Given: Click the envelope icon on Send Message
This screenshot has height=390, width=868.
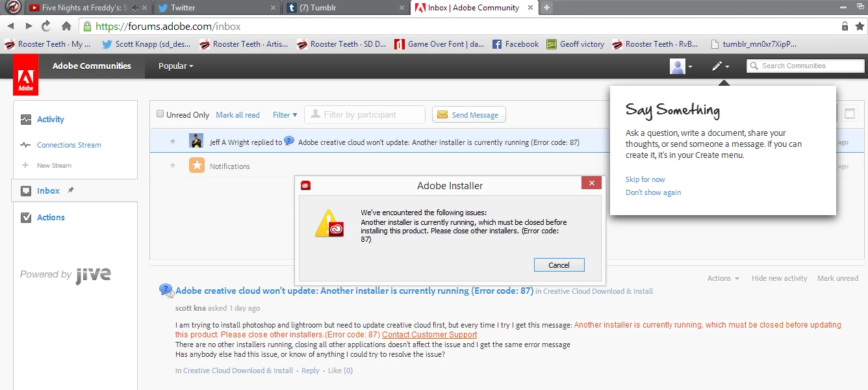Looking at the screenshot, I should 442,115.
